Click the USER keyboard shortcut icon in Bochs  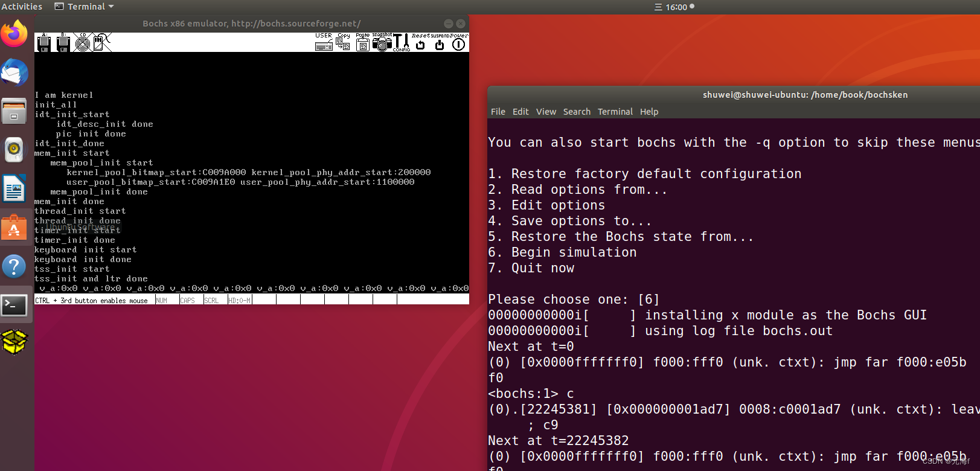click(x=324, y=42)
